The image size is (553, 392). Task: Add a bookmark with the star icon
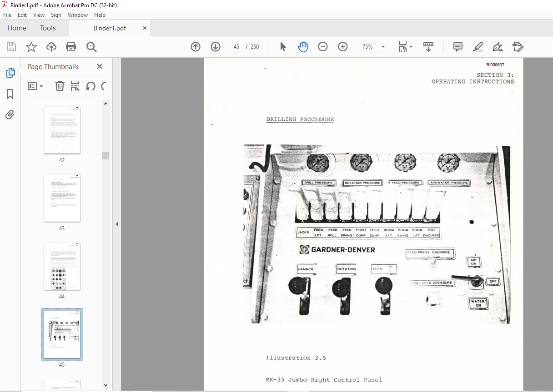point(31,47)
